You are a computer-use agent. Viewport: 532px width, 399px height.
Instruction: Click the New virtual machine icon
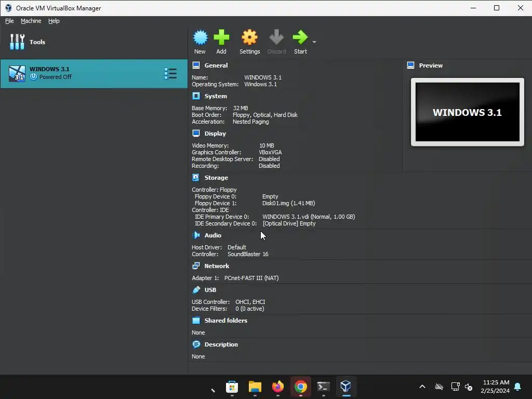(x=200, y=37)
